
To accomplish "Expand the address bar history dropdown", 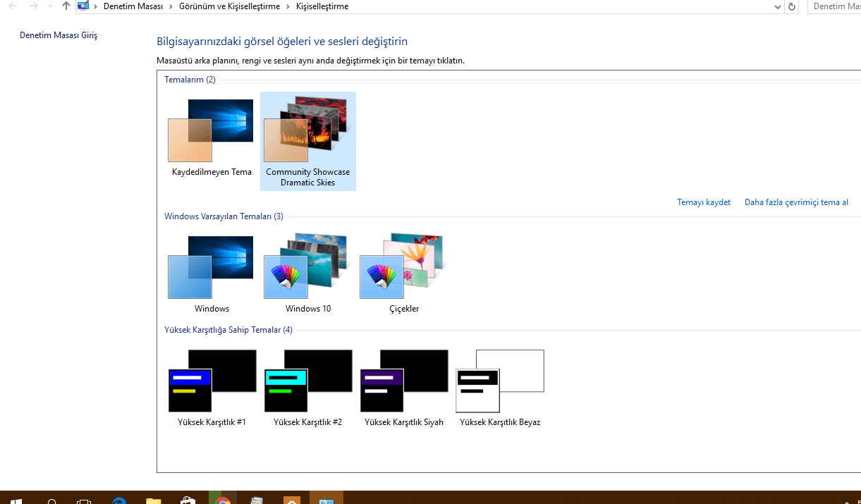I will coord(777,6).
